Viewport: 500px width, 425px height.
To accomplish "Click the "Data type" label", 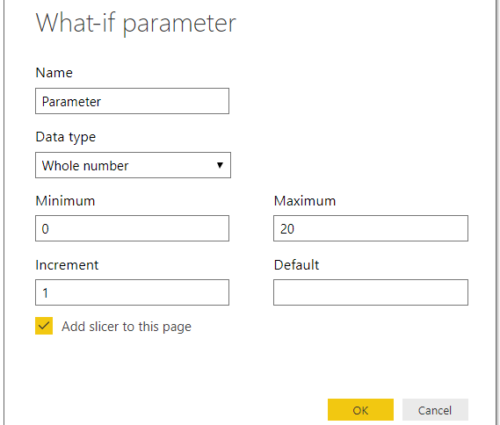I will 66,137.
